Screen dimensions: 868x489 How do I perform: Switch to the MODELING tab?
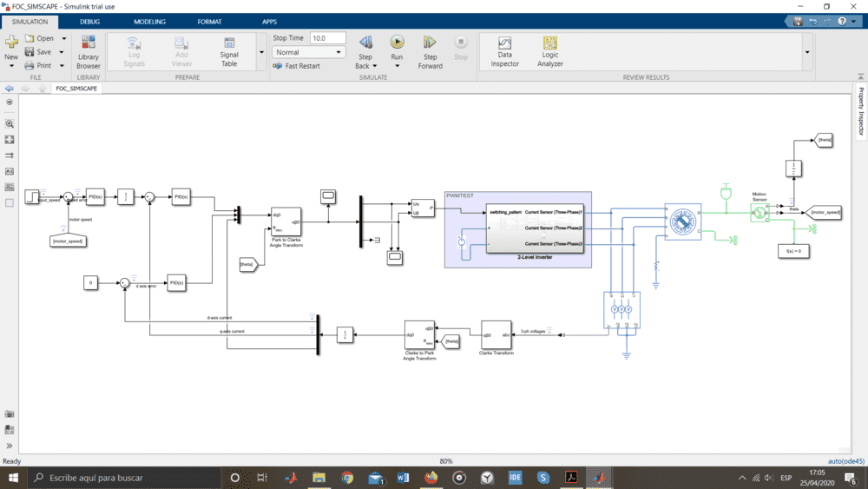tap(149, 21)
